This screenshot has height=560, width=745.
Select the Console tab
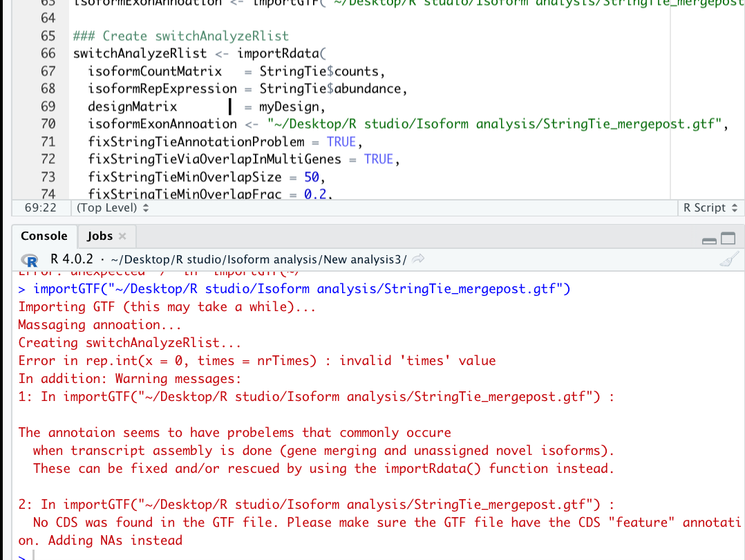44,236
